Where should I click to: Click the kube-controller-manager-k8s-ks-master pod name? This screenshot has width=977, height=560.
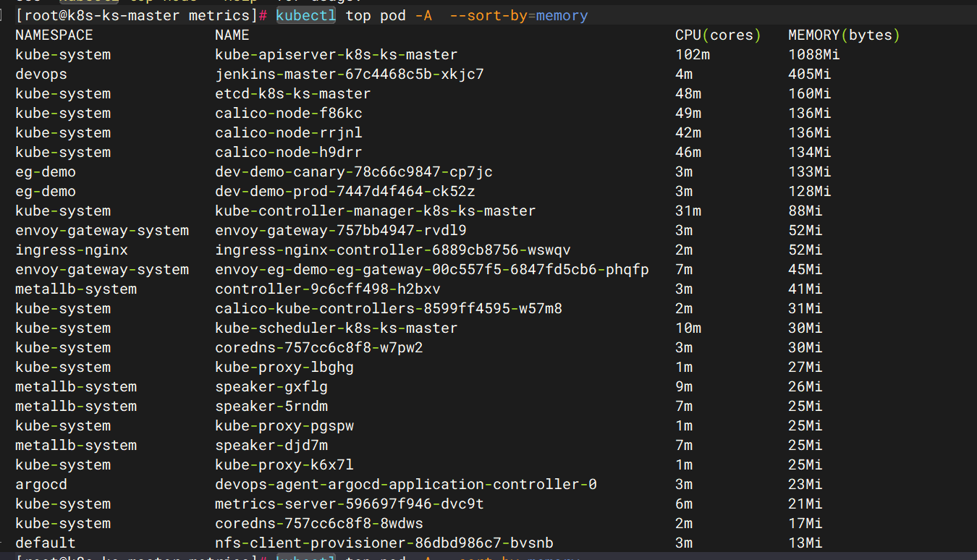click(x=375, y=211)
